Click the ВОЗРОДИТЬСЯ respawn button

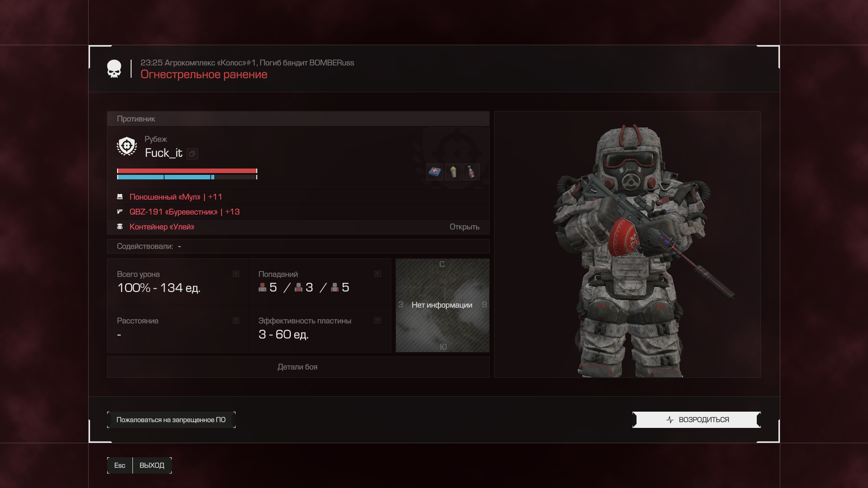tap(697, 420)
